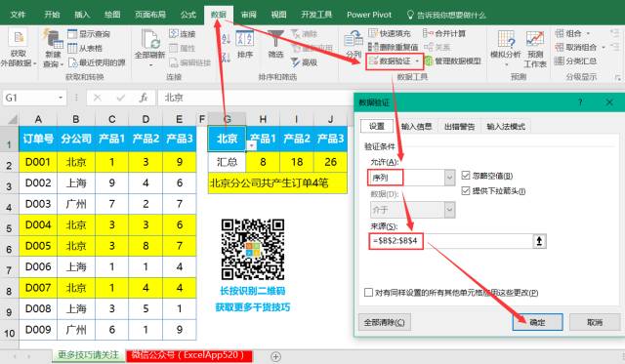Select sheet tab 更多技巧请关注
The height and width of the screenshot is (364, 625).
coord(89,355)
